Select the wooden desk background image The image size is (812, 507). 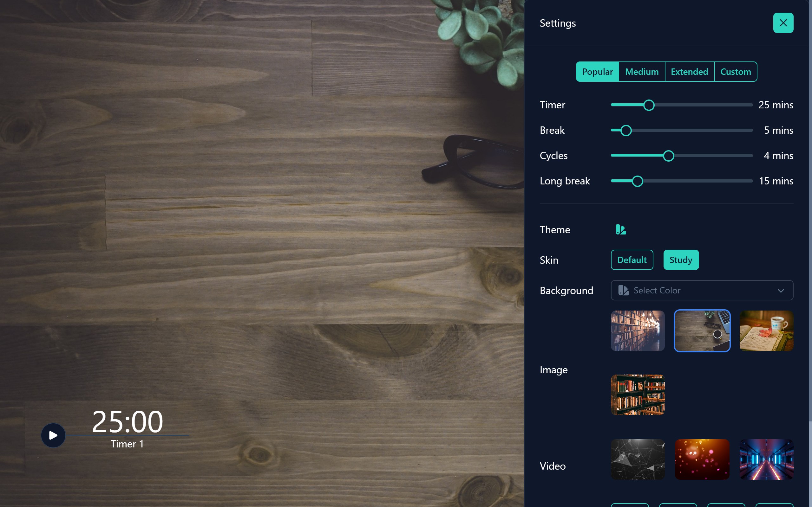(702, 331)
